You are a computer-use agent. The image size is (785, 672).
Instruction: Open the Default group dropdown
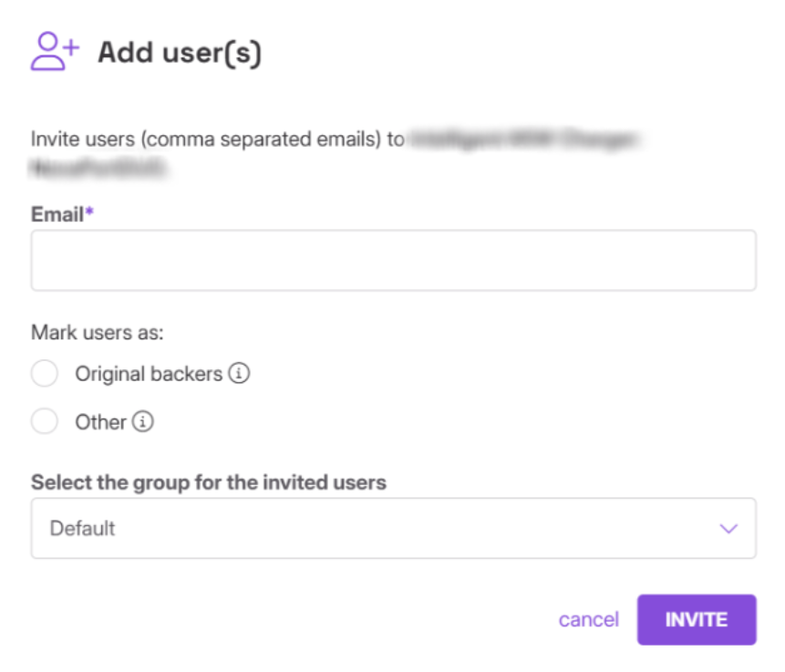pyautogui.click(x=392, y=528)
